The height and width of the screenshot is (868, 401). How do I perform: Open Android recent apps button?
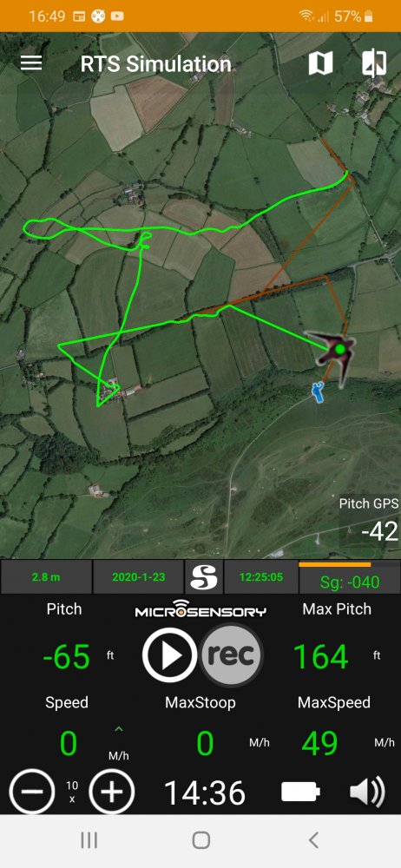coord(89,840)
